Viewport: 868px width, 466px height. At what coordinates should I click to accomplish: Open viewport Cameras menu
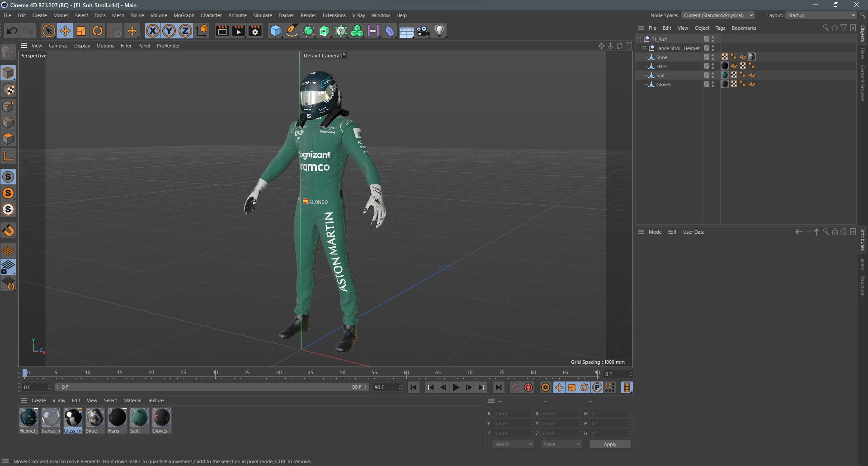[58, 46]
